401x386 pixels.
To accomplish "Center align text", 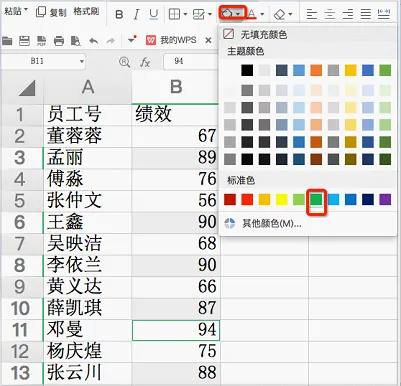I will pos(330,14).
